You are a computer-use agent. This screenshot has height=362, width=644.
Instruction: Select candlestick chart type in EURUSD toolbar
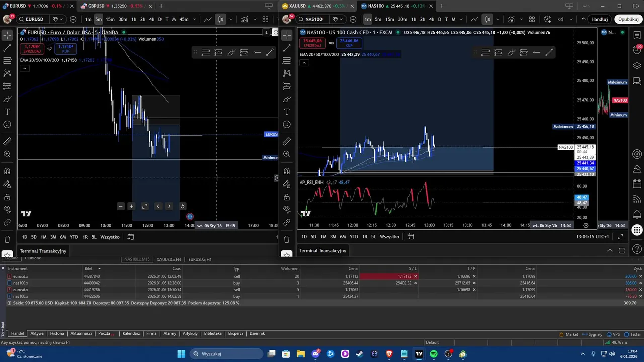[220, 19]
